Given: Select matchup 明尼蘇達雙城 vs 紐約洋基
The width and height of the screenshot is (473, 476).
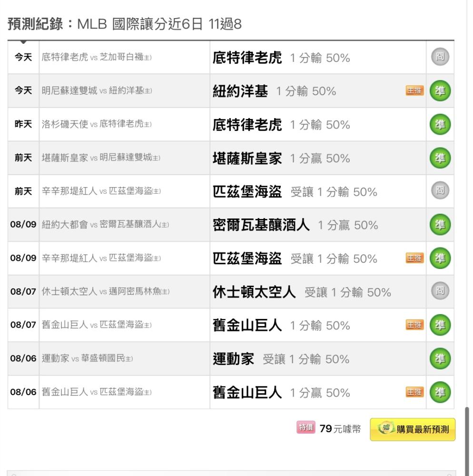Looking at the screenshot, I should click(x=97, y=90).
